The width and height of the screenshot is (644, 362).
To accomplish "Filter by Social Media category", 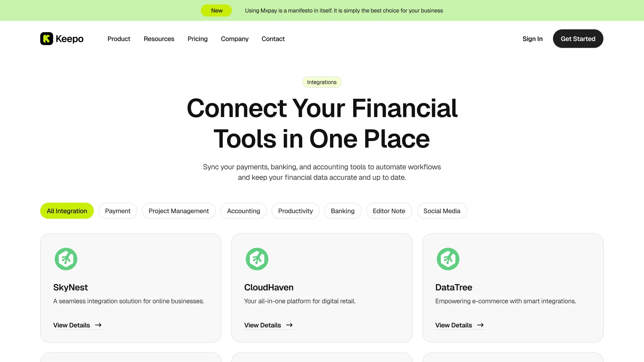I will 442,211.
